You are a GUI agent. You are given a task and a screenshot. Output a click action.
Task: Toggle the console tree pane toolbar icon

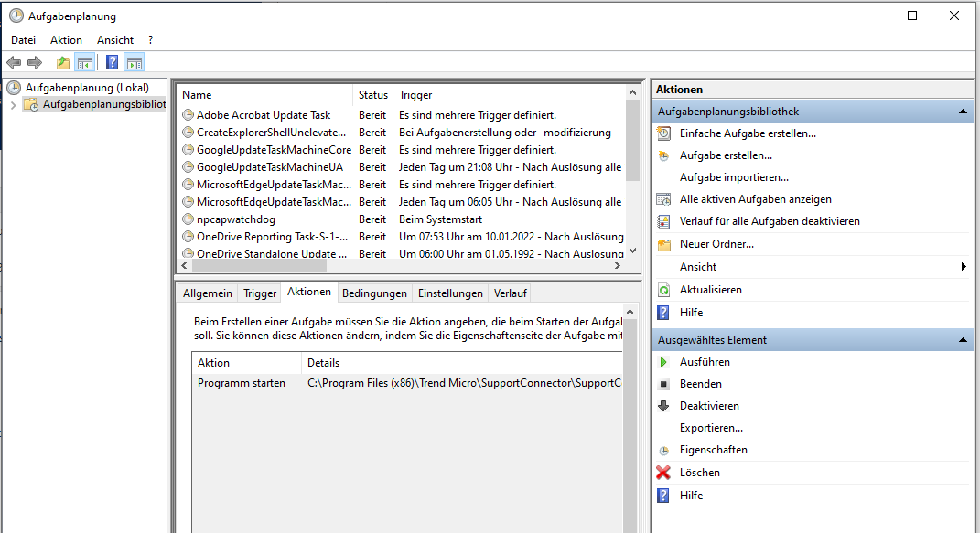84,62
